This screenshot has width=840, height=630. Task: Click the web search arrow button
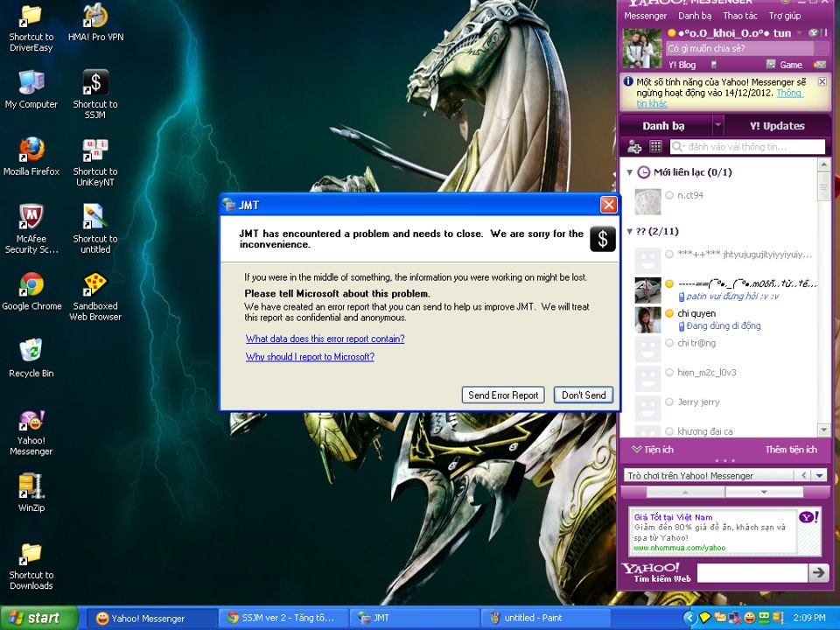(818, 572)
